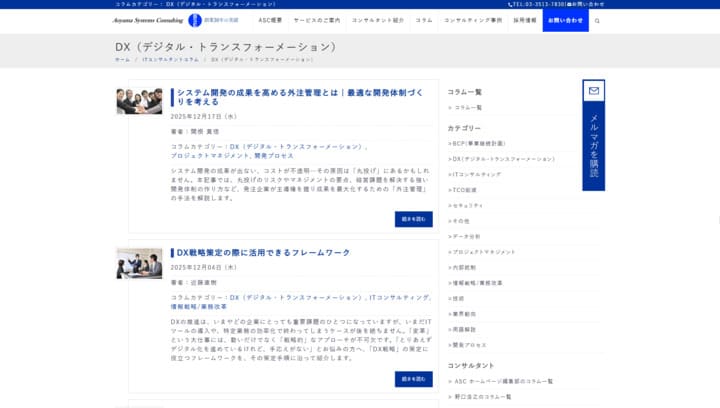Open the 採用情報 menu item

tap(525, 20)
